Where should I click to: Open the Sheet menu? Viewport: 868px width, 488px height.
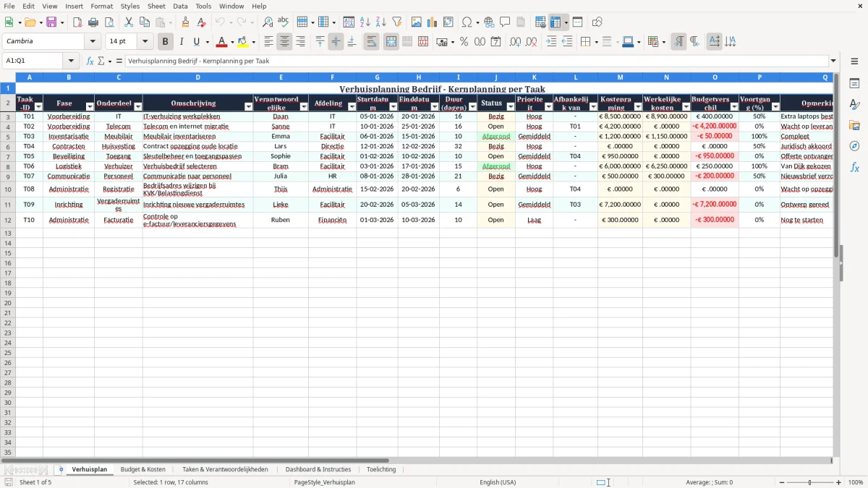[x=156, y=6]
